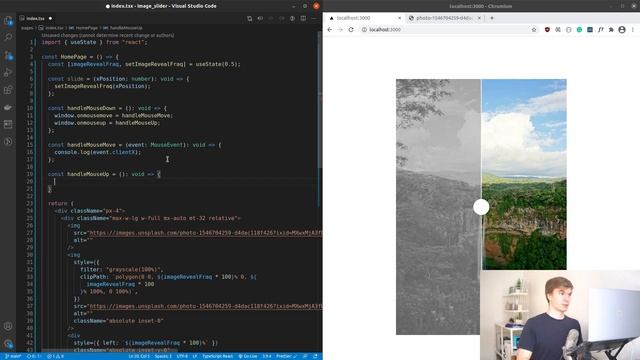Click the unsaved changes code lens text
The width and height of the screenshot is (640, 360).
[x=108, y=36]
